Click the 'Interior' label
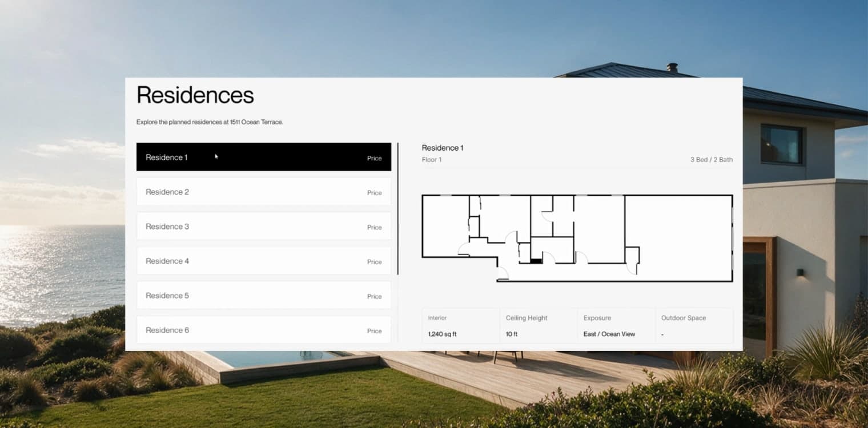 (x=437, y=318)
